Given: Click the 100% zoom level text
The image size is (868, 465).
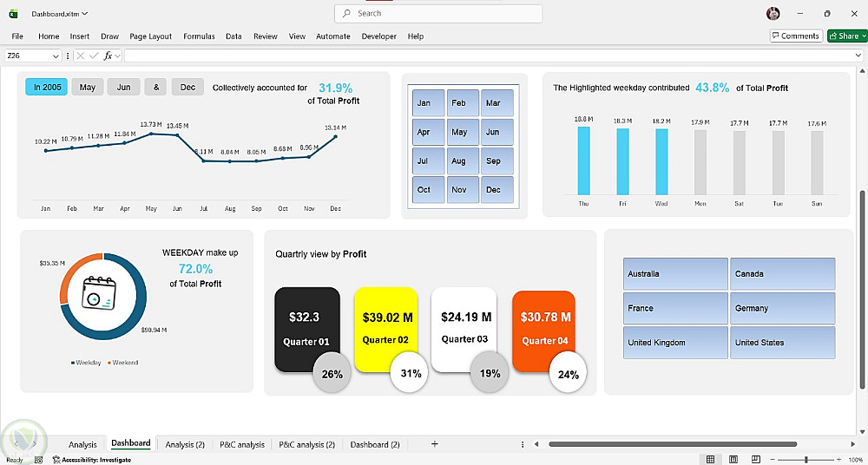Looking at the screenshot, I should (855, 460).
